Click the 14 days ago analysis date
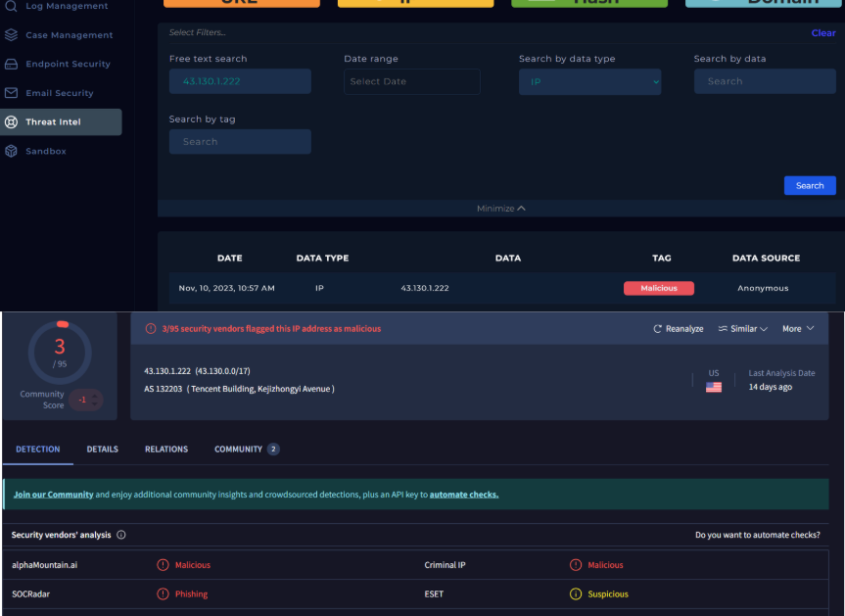 pos(770,387)
